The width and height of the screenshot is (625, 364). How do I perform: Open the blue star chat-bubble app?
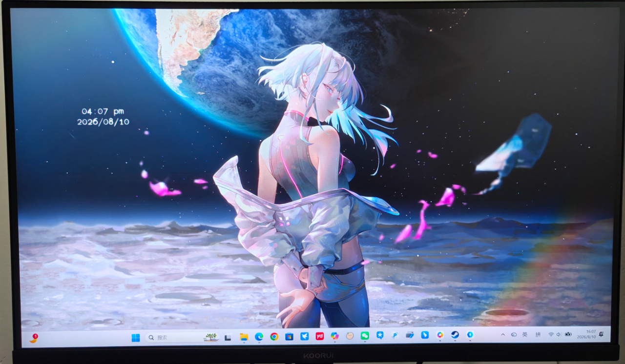[x=379, y=335]
